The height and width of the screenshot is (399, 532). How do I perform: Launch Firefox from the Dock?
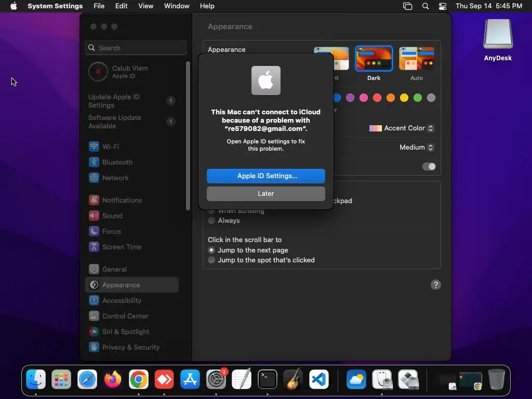tap(113, 379)
